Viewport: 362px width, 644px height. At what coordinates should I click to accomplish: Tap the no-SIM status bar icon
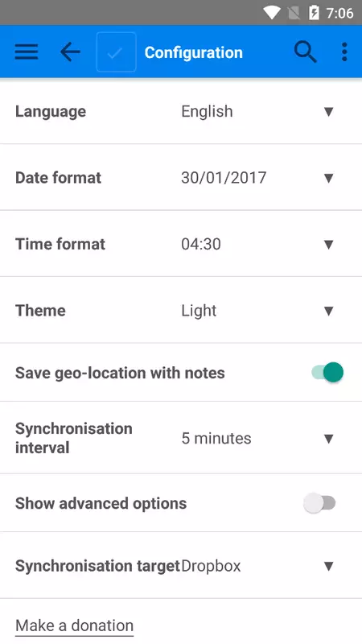294,13
